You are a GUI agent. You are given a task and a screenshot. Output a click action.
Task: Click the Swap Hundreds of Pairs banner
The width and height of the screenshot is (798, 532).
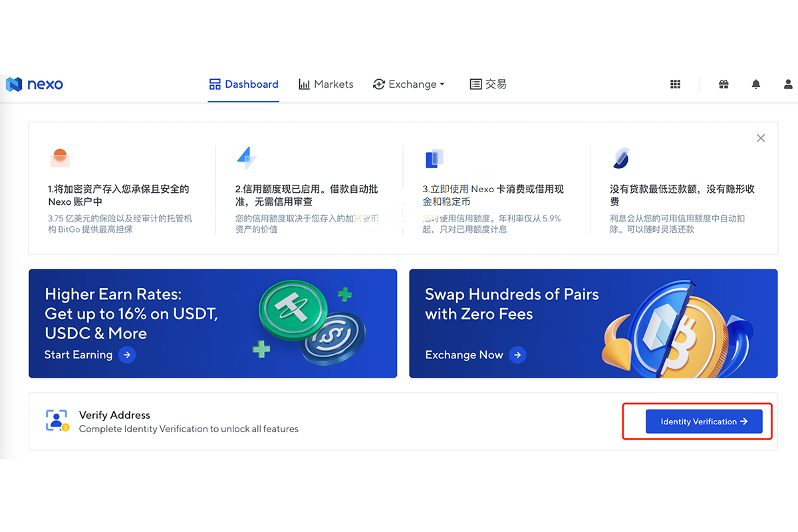pyautogui.click(x=593, y=323)
